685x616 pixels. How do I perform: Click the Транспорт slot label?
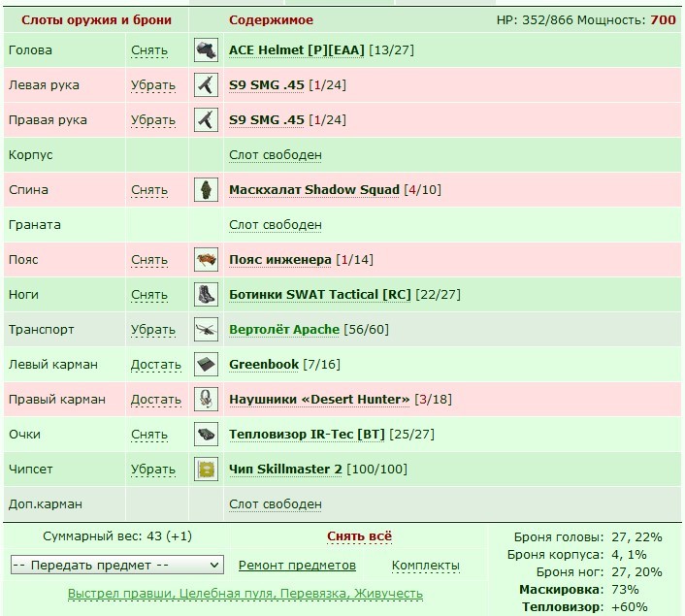(41, 330)
